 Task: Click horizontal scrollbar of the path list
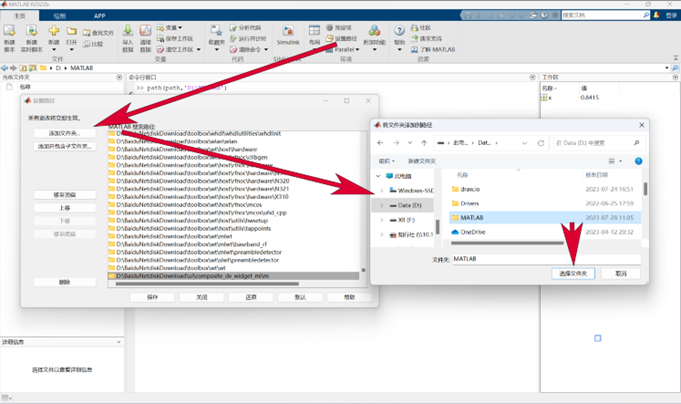207,284
